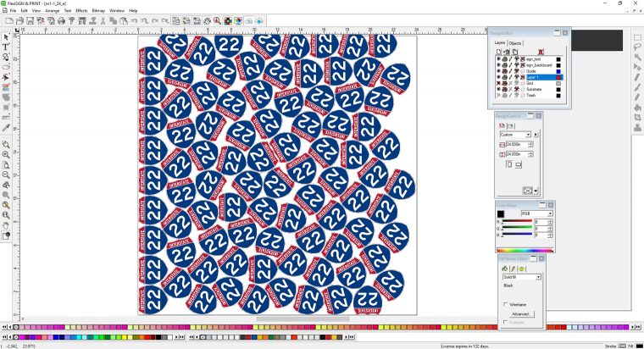Click the Paste clipboard toolbar icon
Image resolution: width=644 pixels, height=349 pixels.
point(123,21)
